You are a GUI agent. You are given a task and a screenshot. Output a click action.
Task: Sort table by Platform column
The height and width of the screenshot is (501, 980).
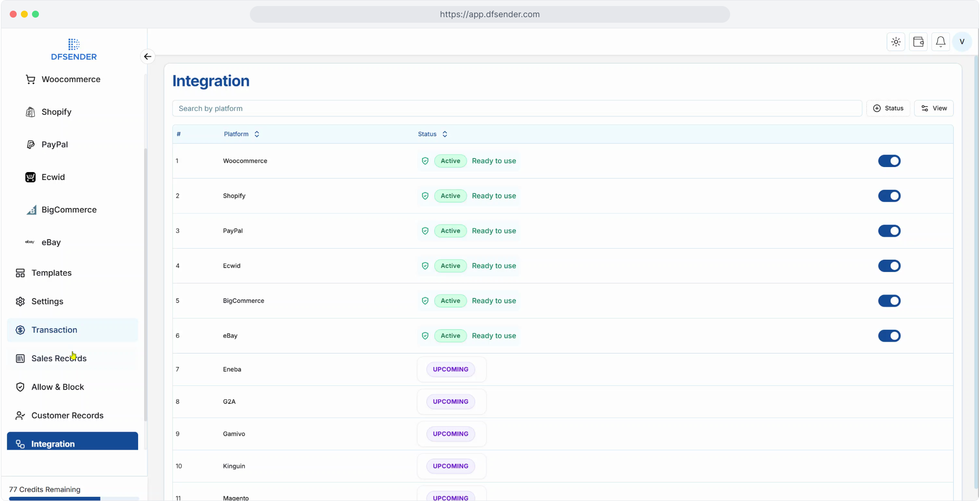241,134
